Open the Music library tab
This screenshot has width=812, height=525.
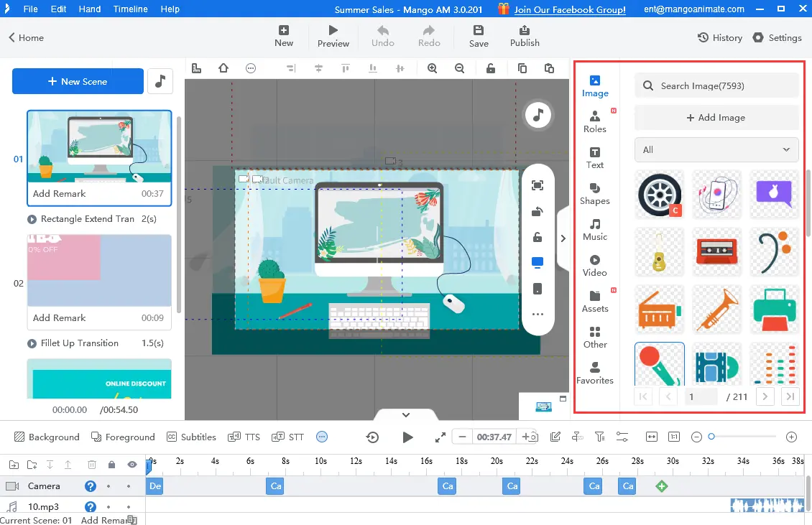click(594, 229)
